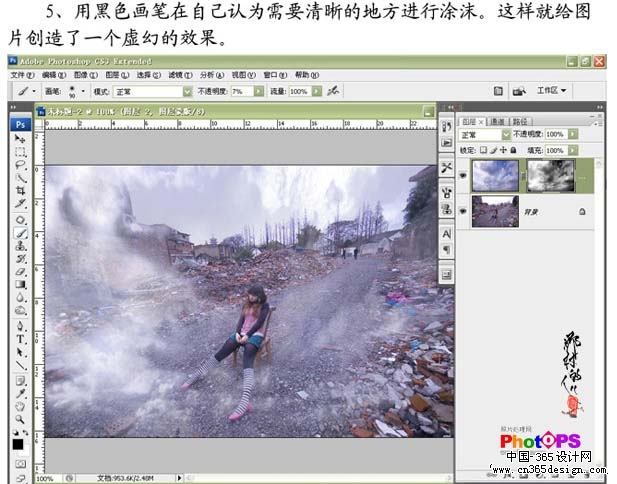The height and width of the screenshot is (484, 617).
Task: Select the Slice tool
Action: (20, 204)
